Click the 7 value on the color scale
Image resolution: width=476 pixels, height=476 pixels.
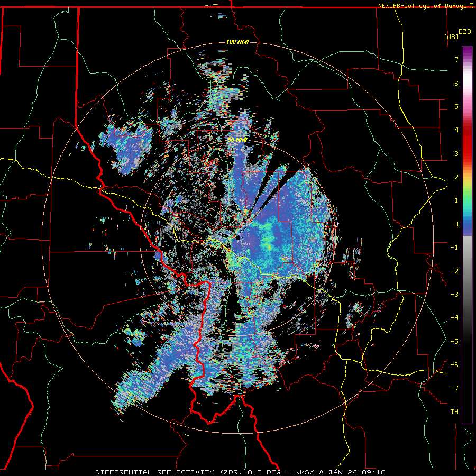click(456, 59)
